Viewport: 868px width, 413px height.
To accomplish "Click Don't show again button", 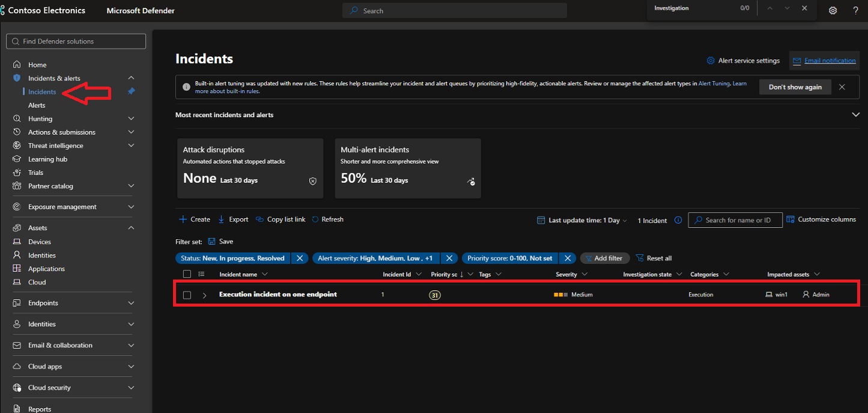I will click(x=795, y=87).
